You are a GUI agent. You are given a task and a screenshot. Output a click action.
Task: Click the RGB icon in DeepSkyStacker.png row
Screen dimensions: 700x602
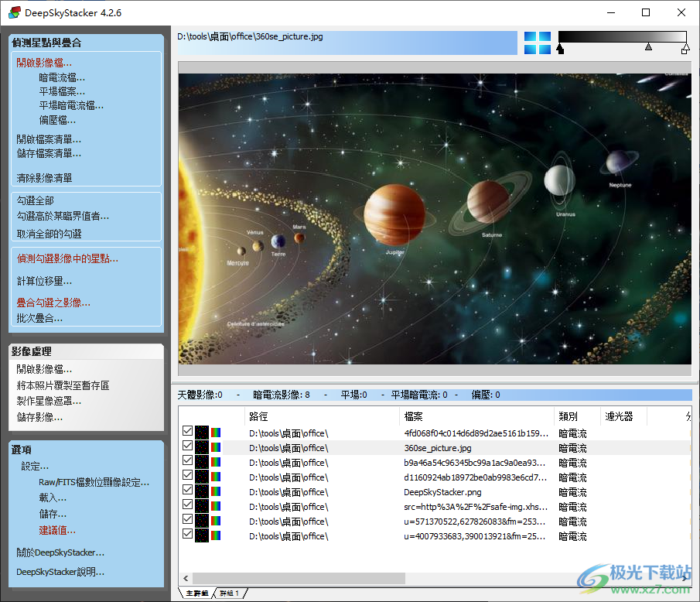click(x=216, y=491)
